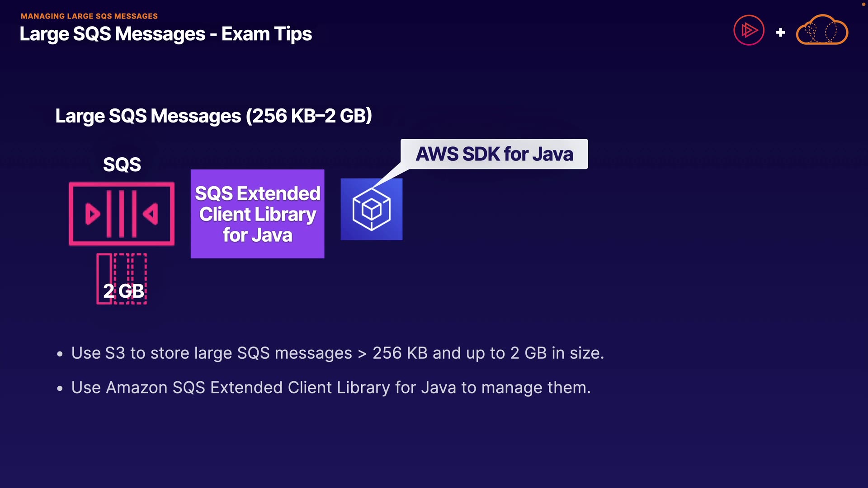Click the vertical bars inside SQS icon
Viewport: 868px width, 488px height.
tap(121, 214)
